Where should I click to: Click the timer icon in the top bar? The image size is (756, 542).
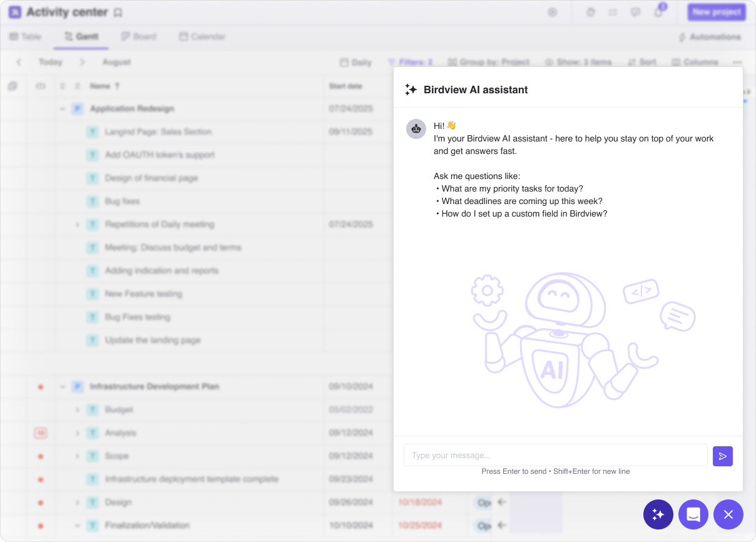pyautogui.click(x=591, y=12)
